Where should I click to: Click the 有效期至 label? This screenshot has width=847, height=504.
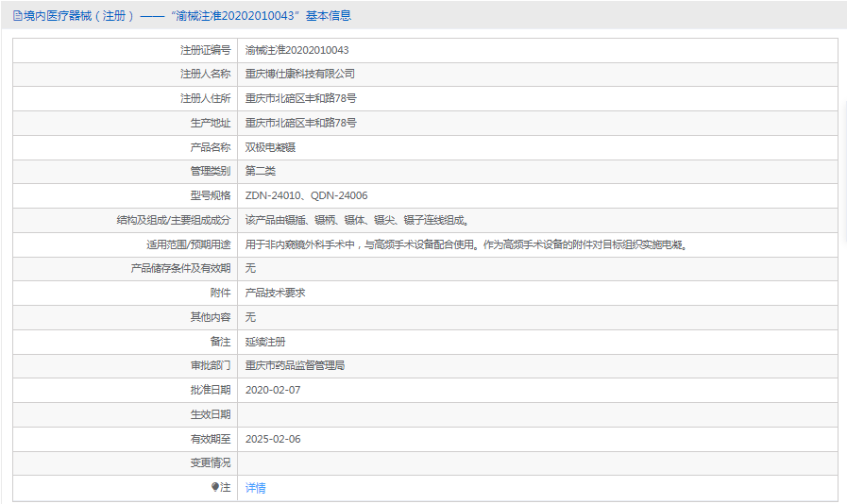tap(211, 439)
